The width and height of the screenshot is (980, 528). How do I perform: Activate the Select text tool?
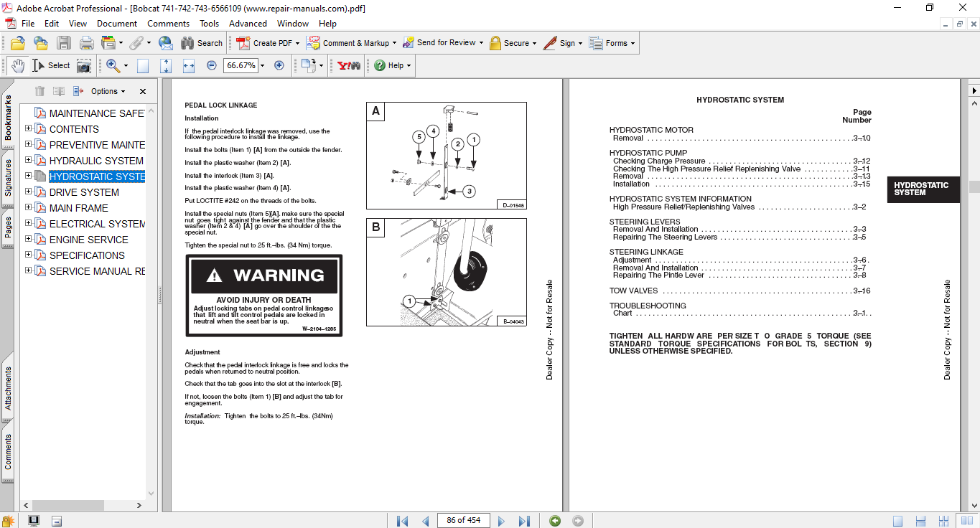coord(51,65)
